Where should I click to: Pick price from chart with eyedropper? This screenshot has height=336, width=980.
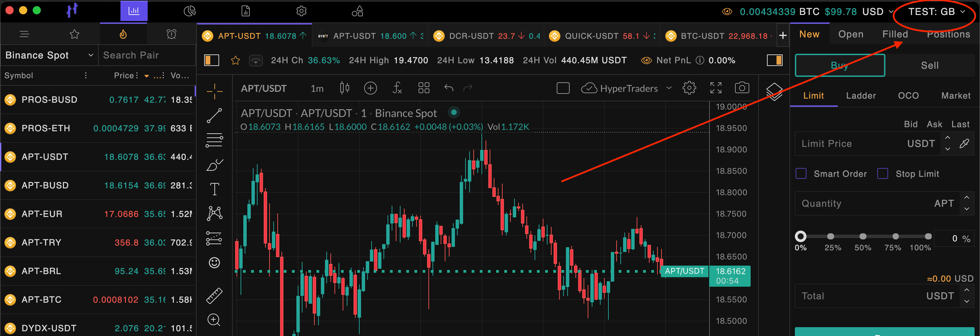pyautogui.click(x=964, y=144)
